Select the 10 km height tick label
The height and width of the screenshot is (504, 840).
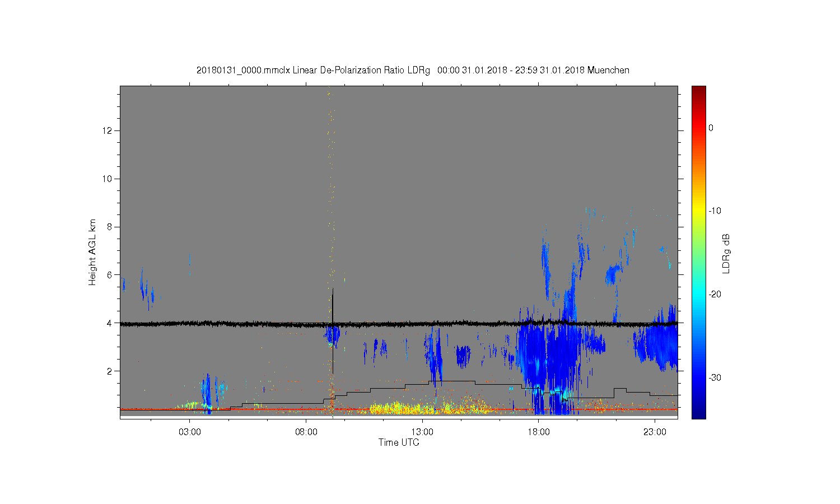pos(108,179)
